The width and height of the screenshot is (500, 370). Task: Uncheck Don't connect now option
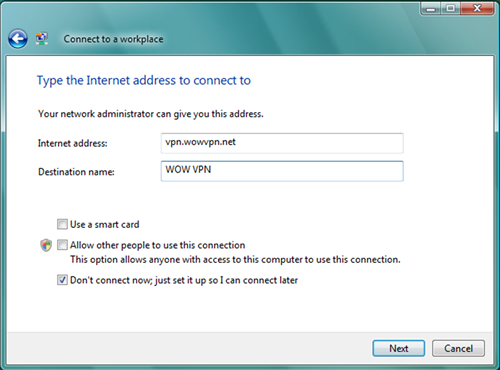pos(62,280)
